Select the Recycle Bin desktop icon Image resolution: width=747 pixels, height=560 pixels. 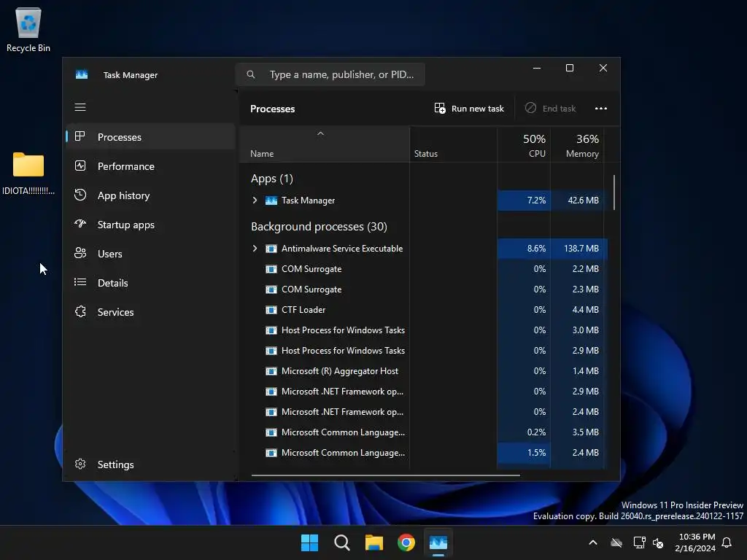28,29
